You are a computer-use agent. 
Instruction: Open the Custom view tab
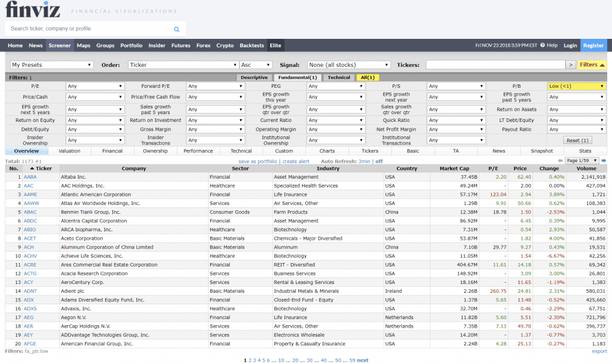(284, 151)
